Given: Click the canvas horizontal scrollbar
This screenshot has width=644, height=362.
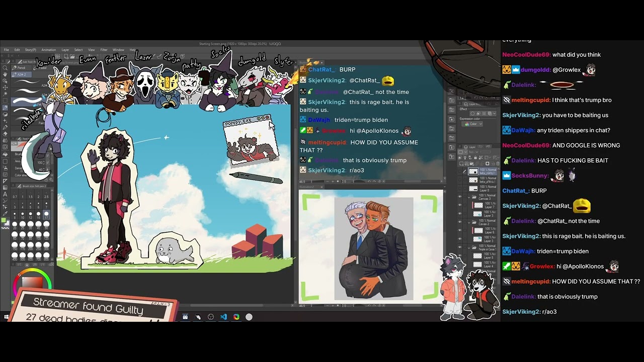Looking at the screenshot, I should [x=226, y=305].
